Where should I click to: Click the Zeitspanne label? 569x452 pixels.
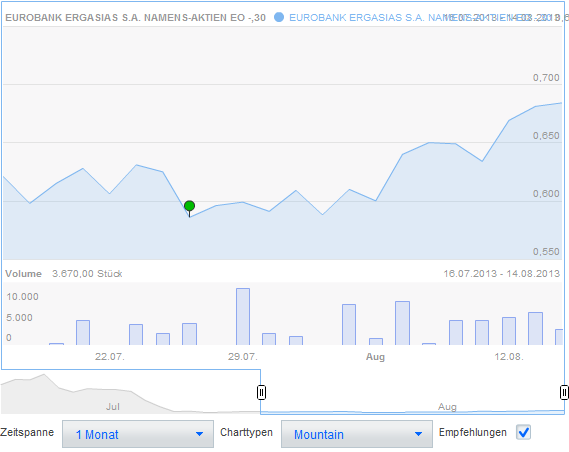[x=27, y=432]
